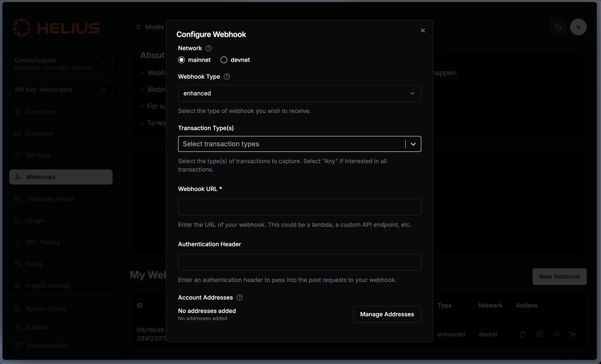
Task: Open the user avatar V menu
Action: point(578,27)
